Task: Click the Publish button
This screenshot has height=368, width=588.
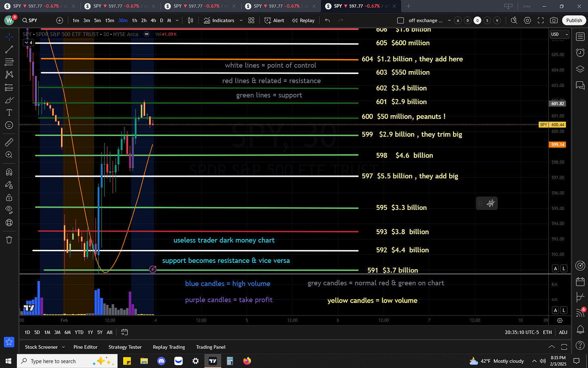Action: pos(574,20)
